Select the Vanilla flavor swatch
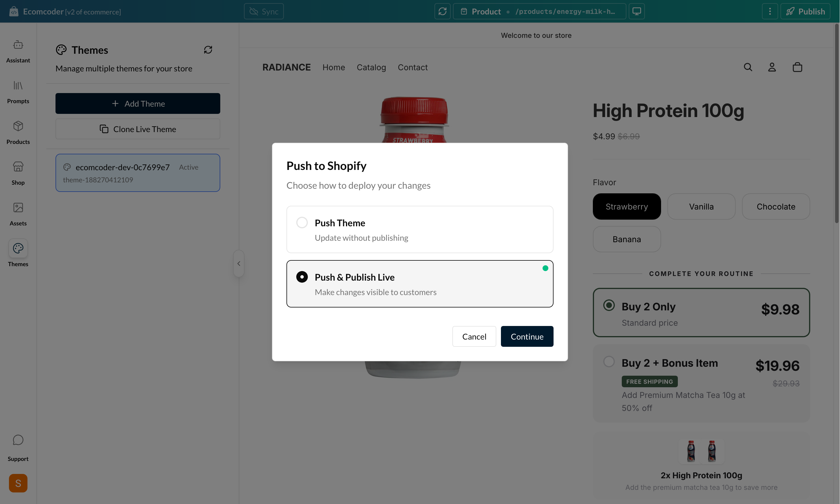Screen dimensions: 840x504 (701, 206)
